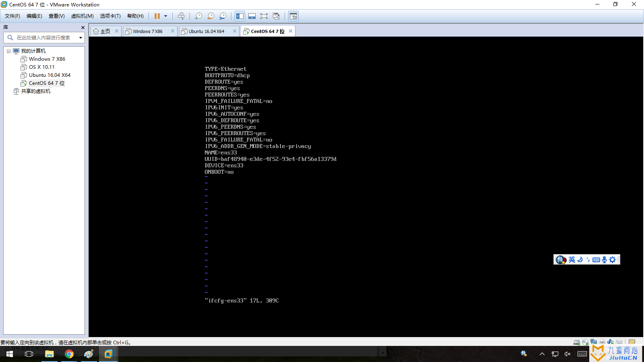Open the power options dropdown arrow
The image size is (644, 362).
click(165, 16)
